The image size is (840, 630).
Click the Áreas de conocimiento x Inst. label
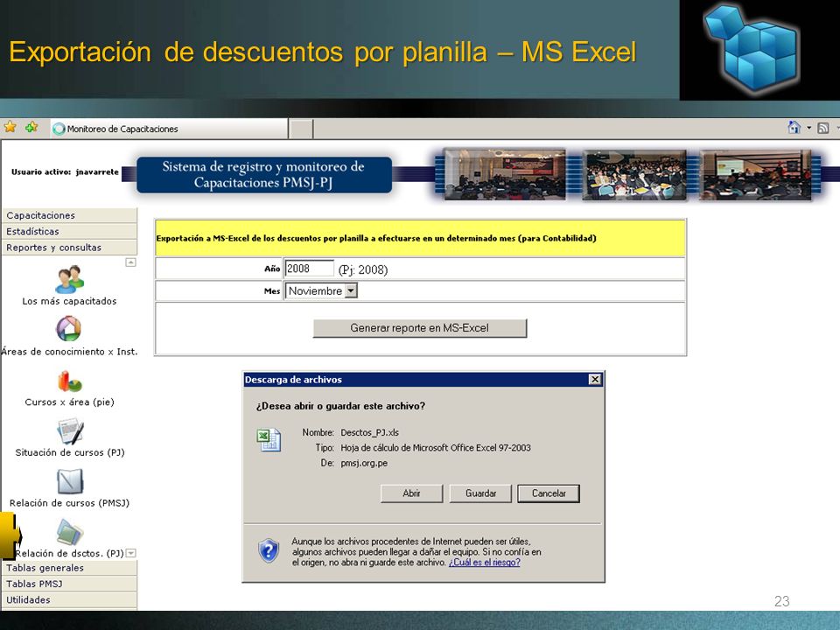[x=69, y=352]
